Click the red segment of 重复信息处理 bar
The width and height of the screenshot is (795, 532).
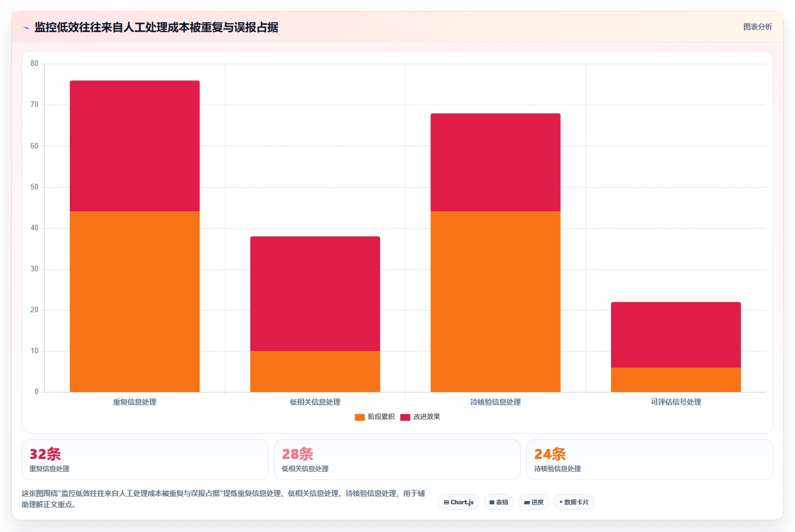coord(135,146)
